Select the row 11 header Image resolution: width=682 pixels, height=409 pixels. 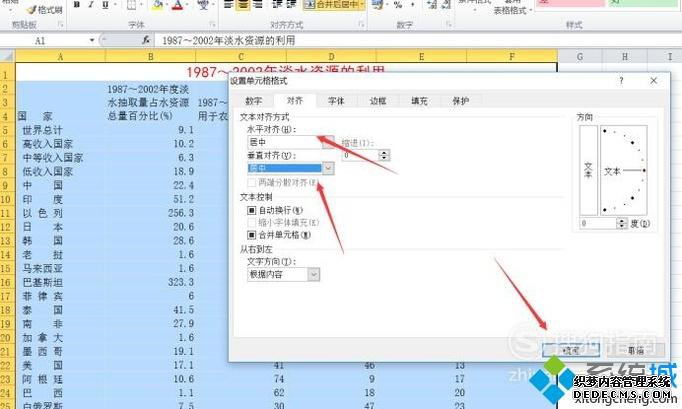7,213
